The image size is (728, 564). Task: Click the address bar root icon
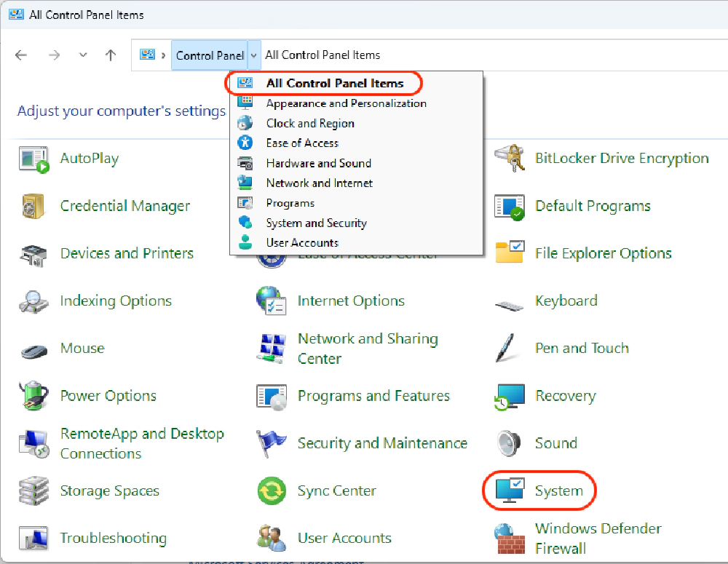click(147, 55)
